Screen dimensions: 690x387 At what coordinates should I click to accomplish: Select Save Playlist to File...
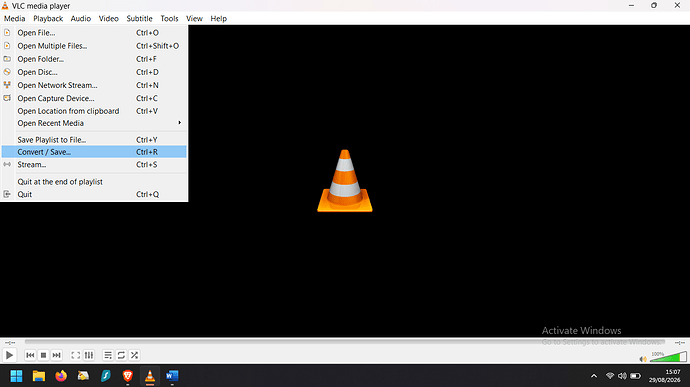(94, 140)
